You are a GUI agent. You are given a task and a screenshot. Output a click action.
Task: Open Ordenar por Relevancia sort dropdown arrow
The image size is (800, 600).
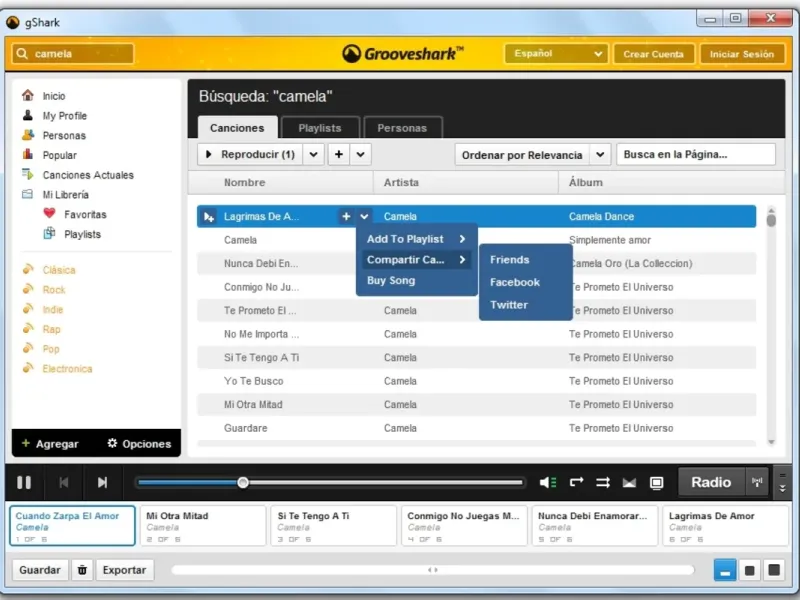click(x=600, y=155)
